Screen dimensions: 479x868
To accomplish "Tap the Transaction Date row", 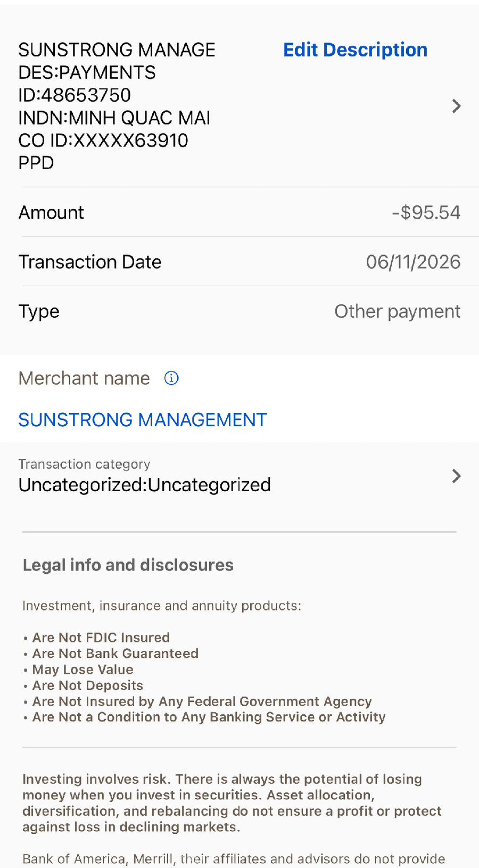I will tap(240, 262).
